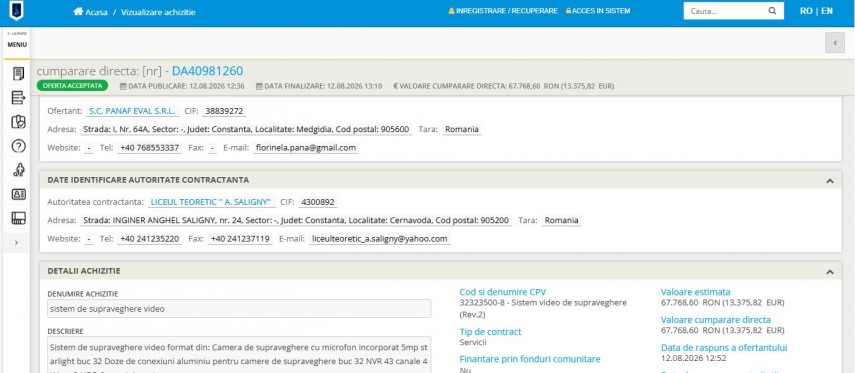Select the authority phone +40 241235220
This screenshot has height=373, width=855.
[149, 239]
